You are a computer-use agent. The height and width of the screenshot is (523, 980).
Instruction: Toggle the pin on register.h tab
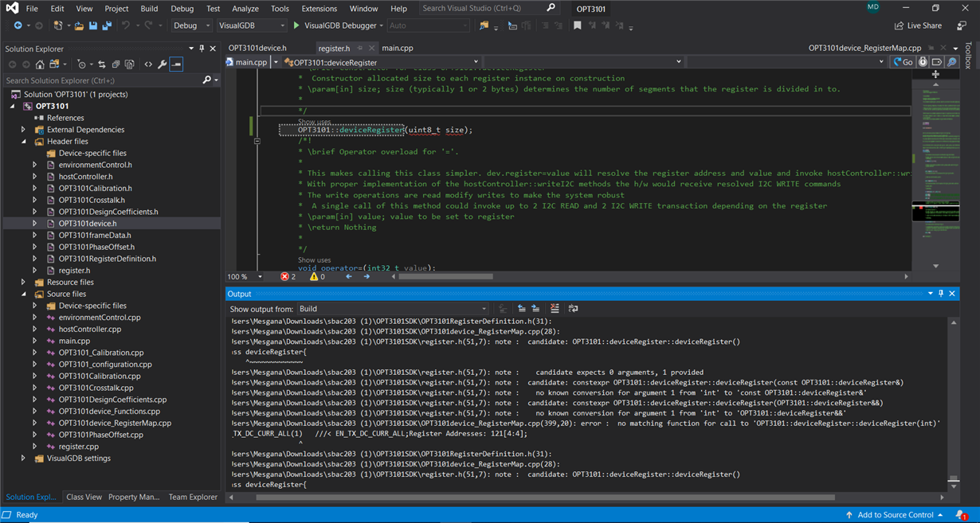(360, 49)
